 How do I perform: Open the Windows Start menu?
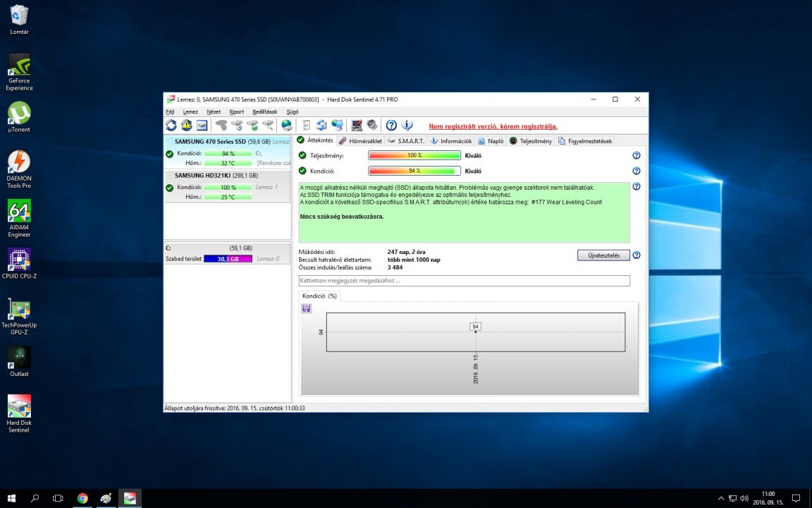click(11, 498)
